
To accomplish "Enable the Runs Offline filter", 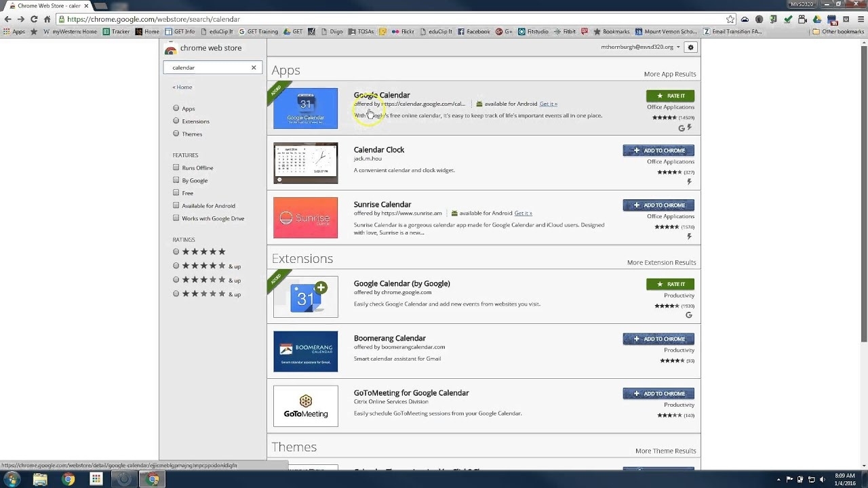I will [176, 167].
